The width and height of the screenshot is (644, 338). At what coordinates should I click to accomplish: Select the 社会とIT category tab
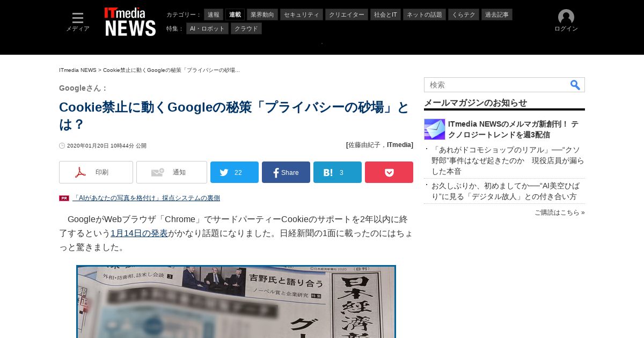pos(385,14)
